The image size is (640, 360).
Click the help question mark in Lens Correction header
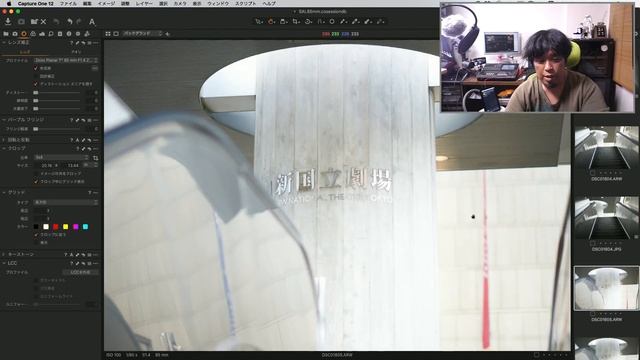[71, 42]
